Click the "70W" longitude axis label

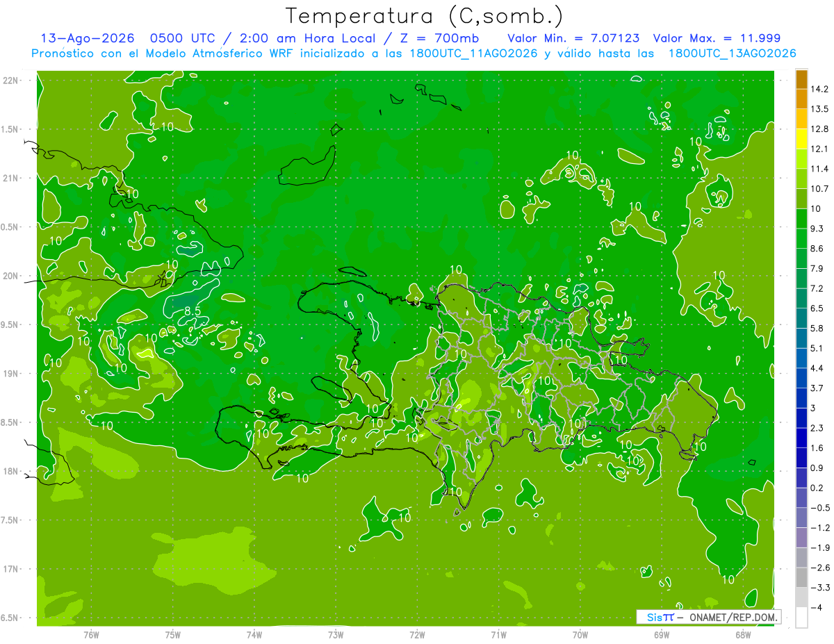[x=580, y=634]
